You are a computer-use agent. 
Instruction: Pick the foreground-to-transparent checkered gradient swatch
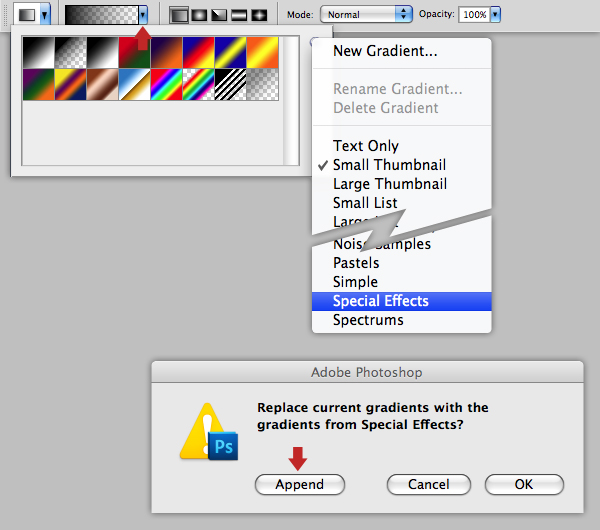coord(71,53)
